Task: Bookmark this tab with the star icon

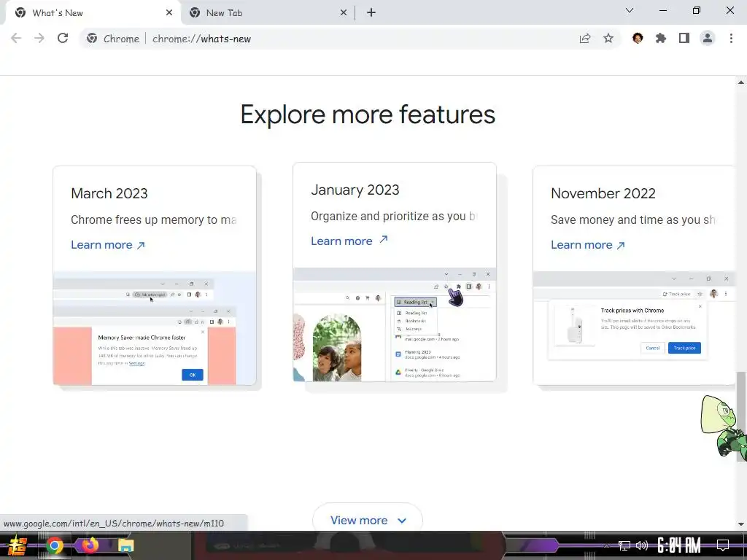Action: pos(608,39)
